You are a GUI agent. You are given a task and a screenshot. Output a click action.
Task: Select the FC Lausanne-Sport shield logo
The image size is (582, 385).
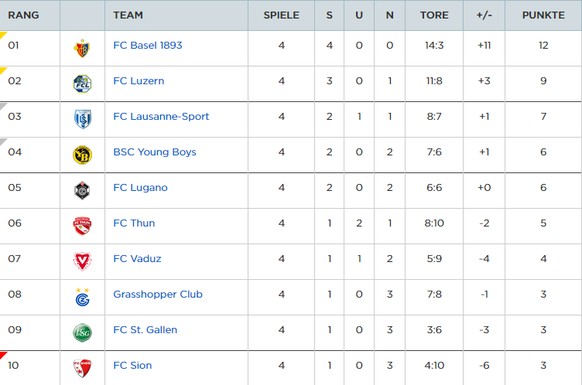(82, 119)
